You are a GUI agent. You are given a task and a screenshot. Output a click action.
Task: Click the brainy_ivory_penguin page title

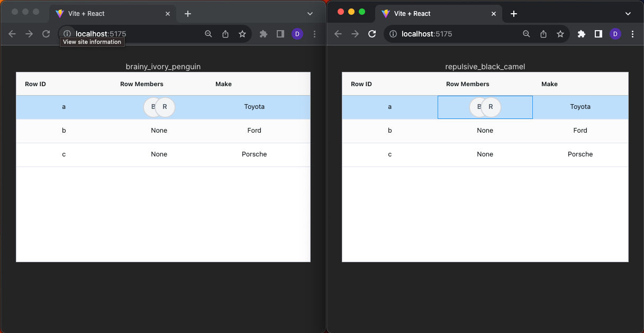coord(163,67)
